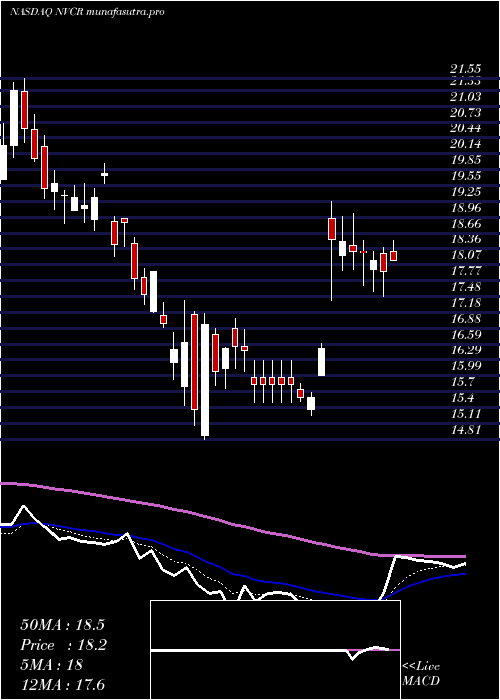Click the 17.48 price axis label
500x700 pixels.
466,287
